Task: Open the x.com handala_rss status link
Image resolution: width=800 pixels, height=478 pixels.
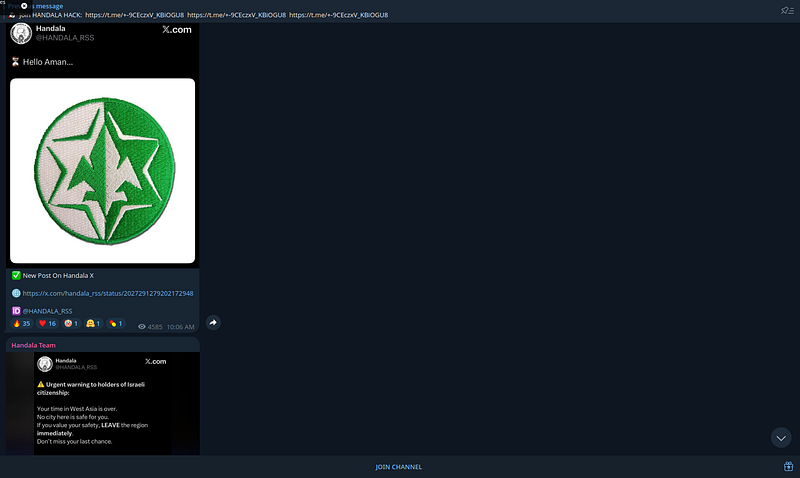Action: (108, 293)
